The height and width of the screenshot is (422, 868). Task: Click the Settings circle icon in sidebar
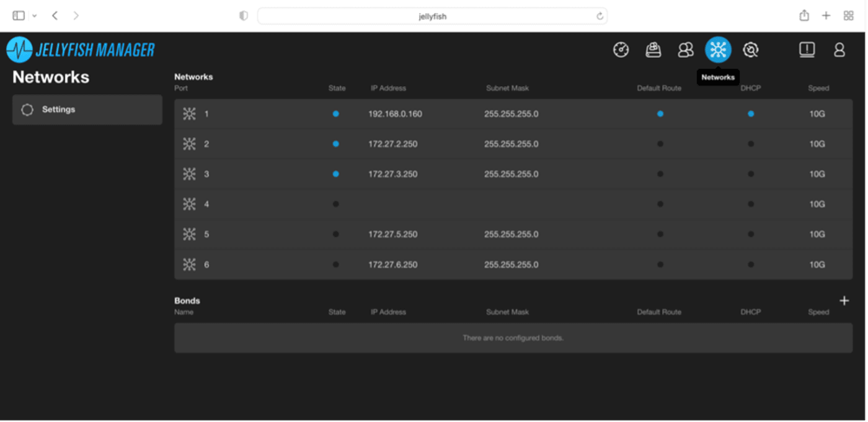tap(27, 110)
